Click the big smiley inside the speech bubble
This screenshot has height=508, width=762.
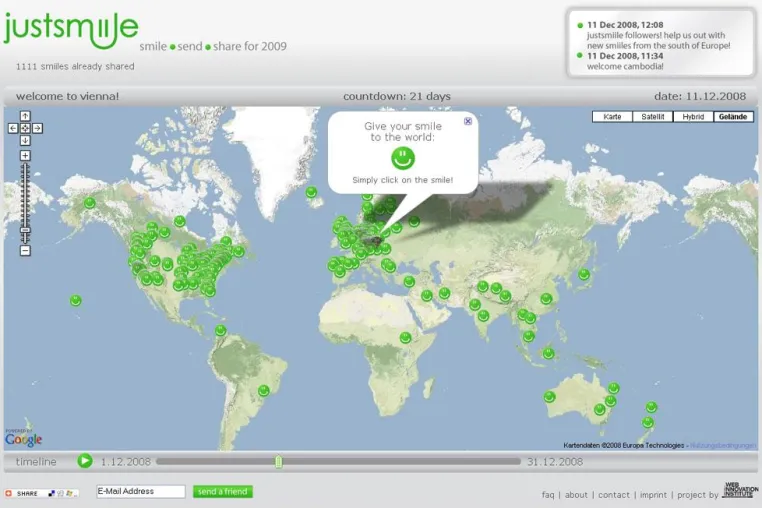tap(403, 158)
